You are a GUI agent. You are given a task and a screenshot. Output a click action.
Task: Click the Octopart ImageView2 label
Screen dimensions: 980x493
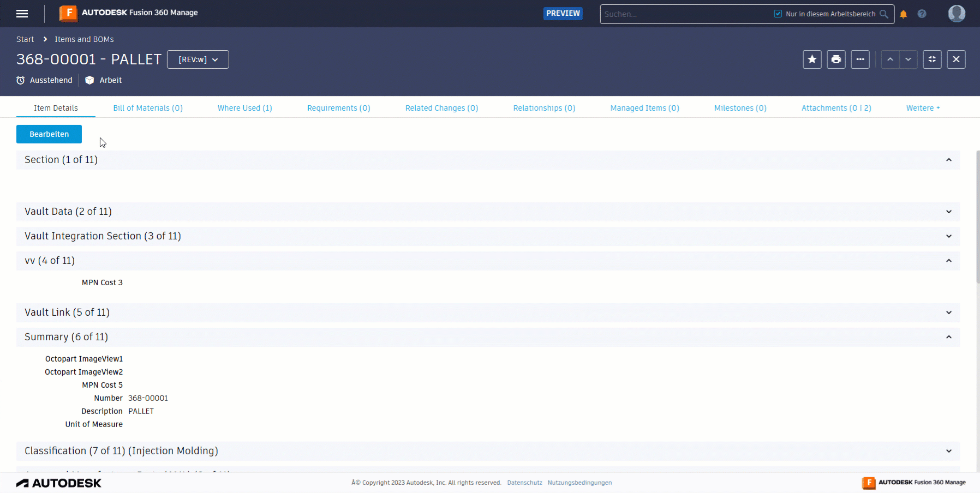coord(84,372)
